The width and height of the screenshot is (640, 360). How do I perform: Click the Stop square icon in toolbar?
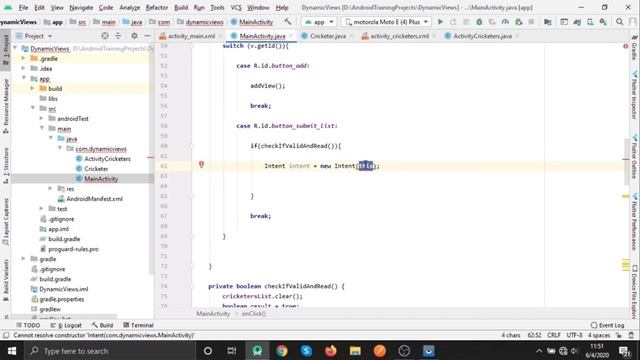pyautogui.click(x=531, y=22)
